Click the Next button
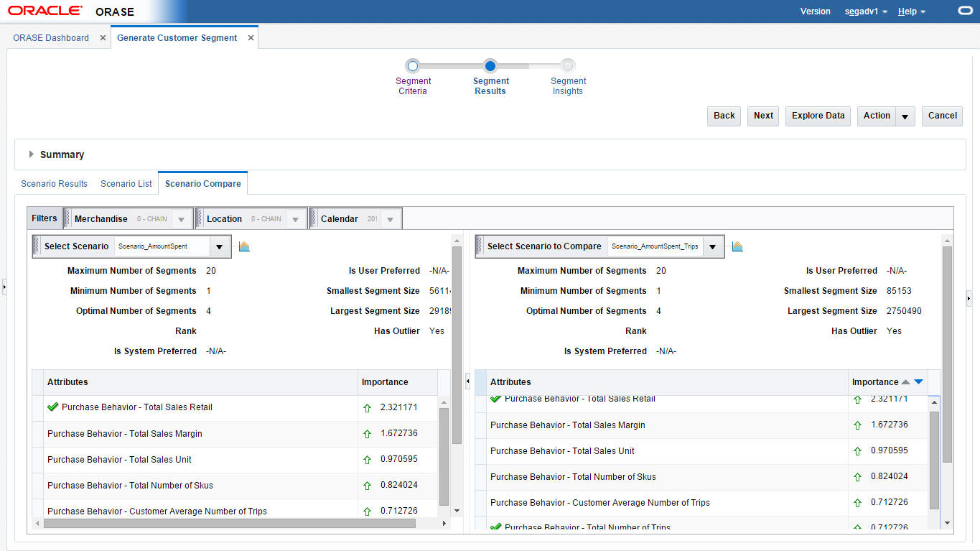 (764, 116)
